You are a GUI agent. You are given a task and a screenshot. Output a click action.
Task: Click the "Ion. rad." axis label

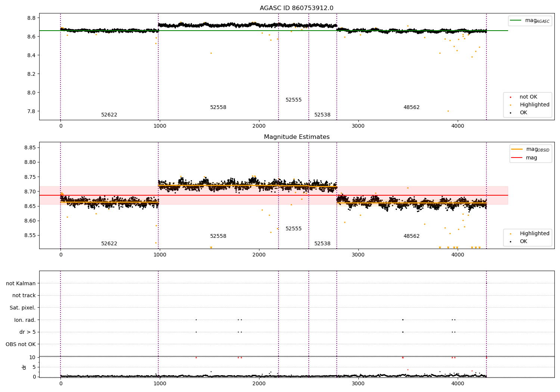tap(25, 320)
